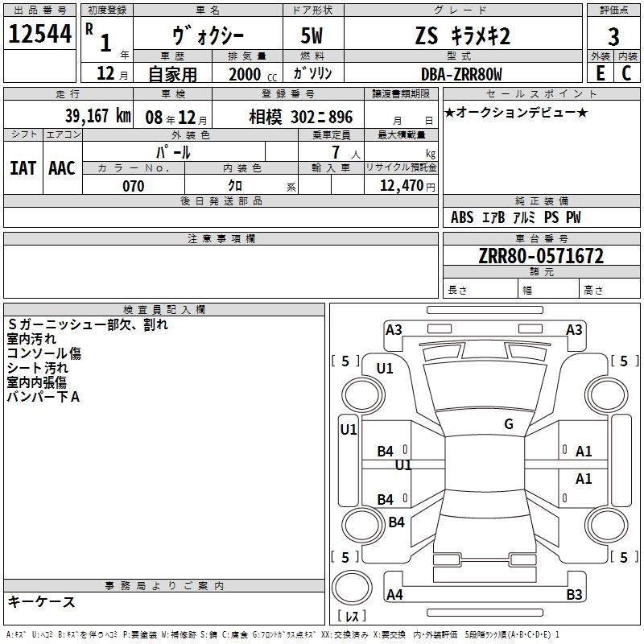Click sales point ★オークションデビュー★
The width and height of the screenshot is (644, 644).
pos(516,113)
